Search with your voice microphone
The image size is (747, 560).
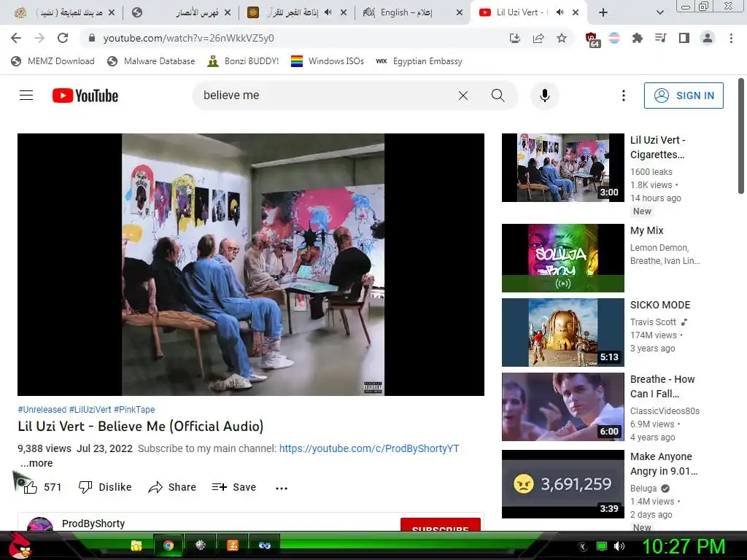(x=544, y=96)
